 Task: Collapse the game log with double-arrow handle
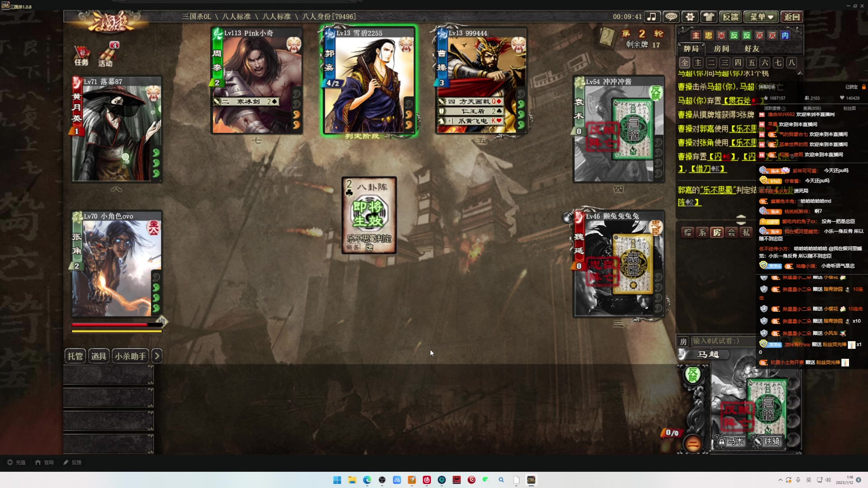[741, 220]
